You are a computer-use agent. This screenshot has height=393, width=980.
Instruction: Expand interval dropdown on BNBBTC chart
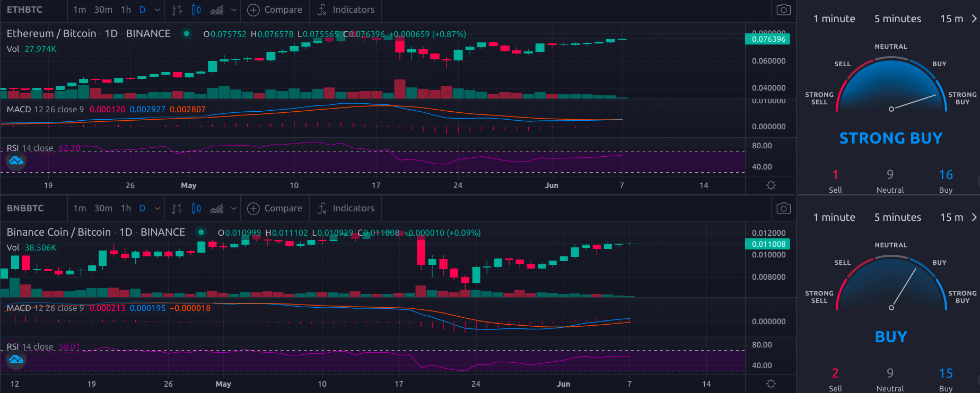tap(157, 208)
